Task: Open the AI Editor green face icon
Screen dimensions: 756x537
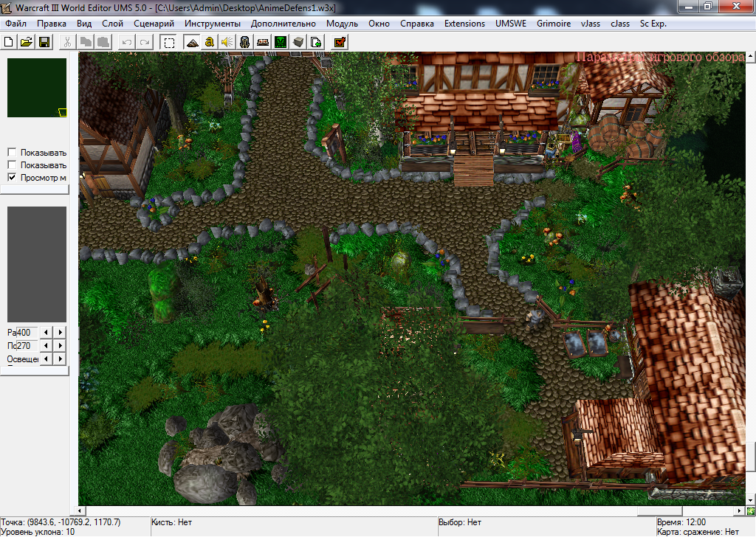Action: coord(281,42)
